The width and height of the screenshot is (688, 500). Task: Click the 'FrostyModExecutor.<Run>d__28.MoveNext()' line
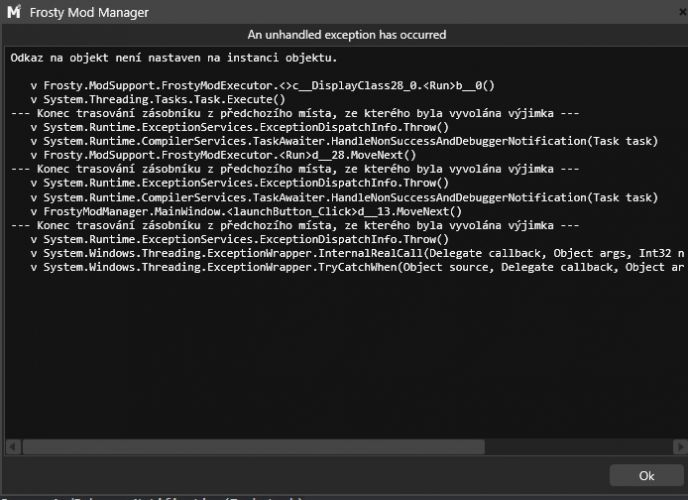pos(223,155)
